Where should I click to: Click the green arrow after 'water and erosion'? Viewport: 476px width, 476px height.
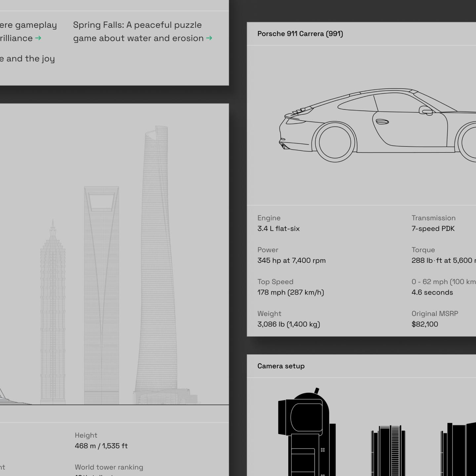(209, 38)
